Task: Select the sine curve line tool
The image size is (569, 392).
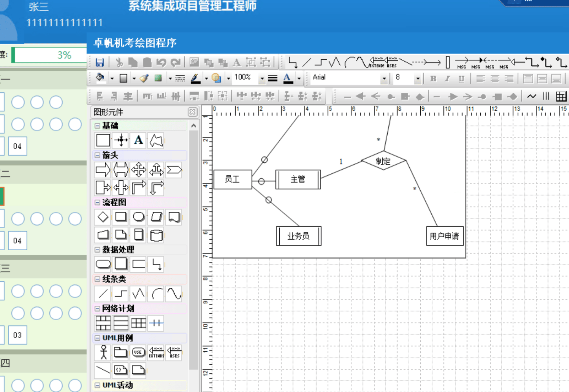Action: [x=174, y=294]
